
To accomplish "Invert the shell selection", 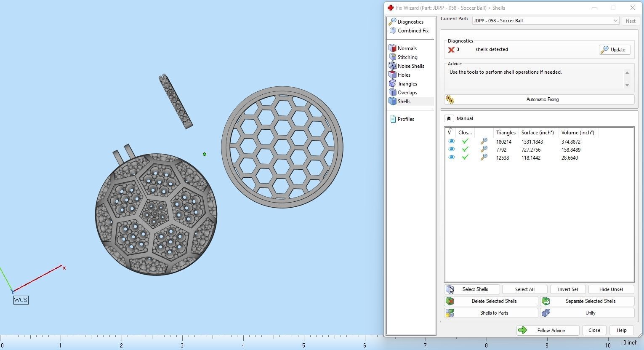I will click(x=568, y=289).
